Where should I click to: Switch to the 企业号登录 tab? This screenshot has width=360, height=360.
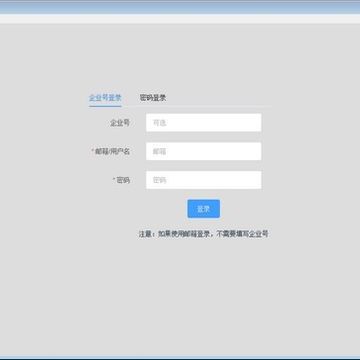[105, 98]
